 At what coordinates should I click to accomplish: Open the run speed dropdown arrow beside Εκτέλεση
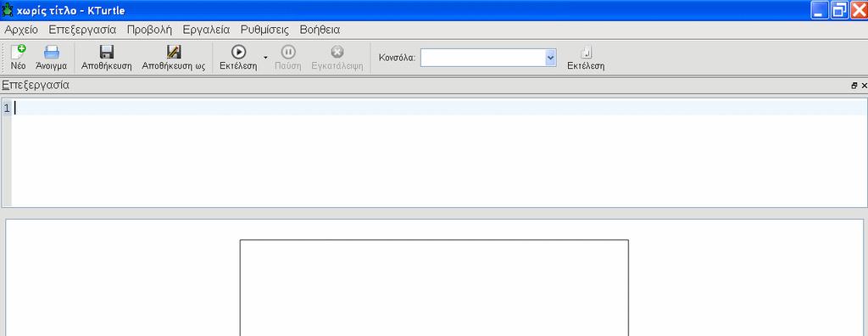(265, 58)
